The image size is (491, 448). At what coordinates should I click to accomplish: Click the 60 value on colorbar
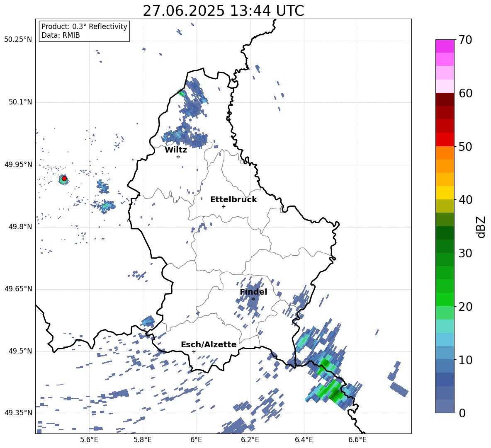(x=465, y=93)
